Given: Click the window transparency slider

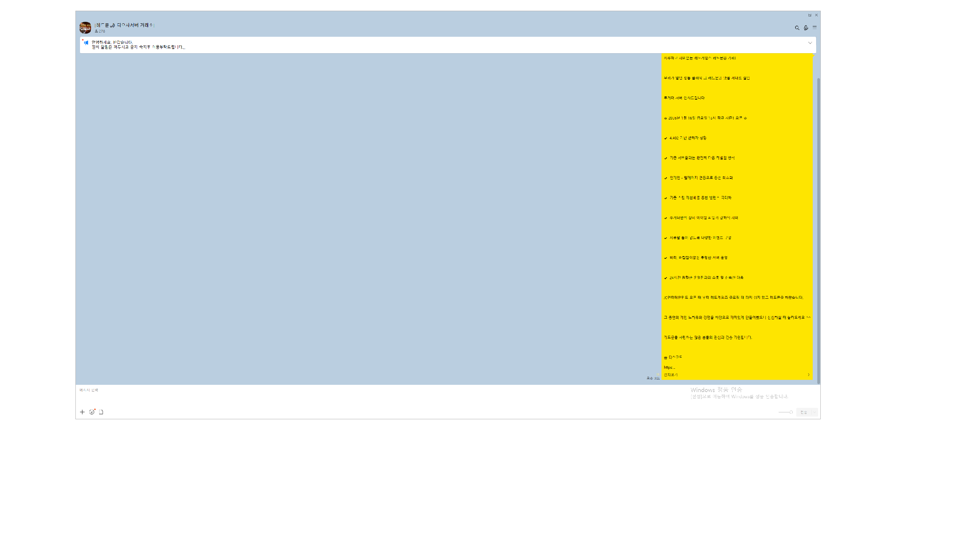Looking at the screenshot, I should pyautogui.click(x=786, y=412).
